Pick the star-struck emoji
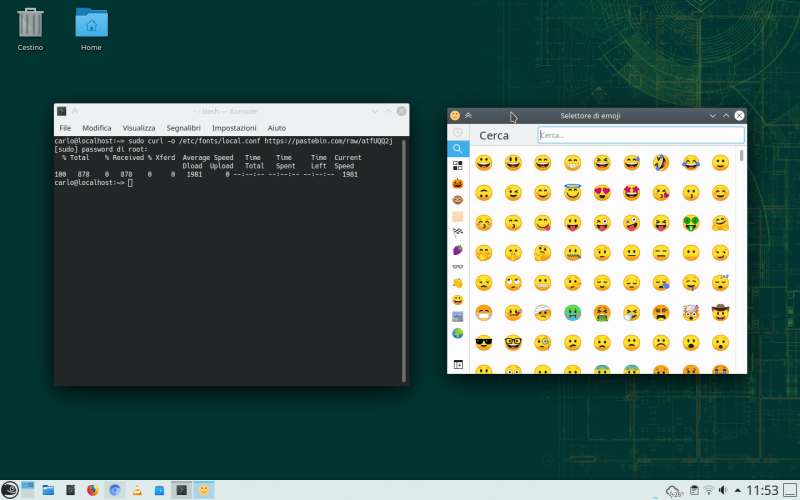800x500 pixels. [632, 193]
